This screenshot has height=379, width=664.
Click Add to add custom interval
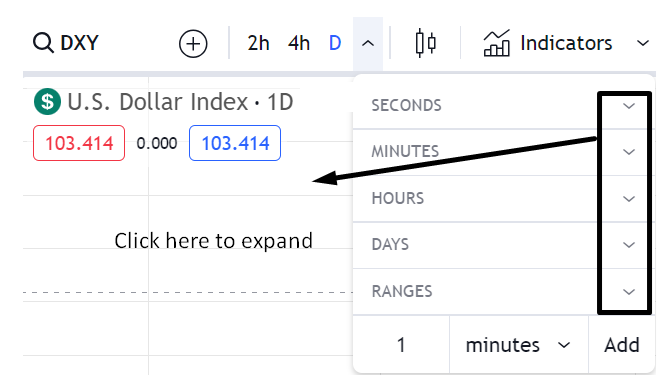622,345
